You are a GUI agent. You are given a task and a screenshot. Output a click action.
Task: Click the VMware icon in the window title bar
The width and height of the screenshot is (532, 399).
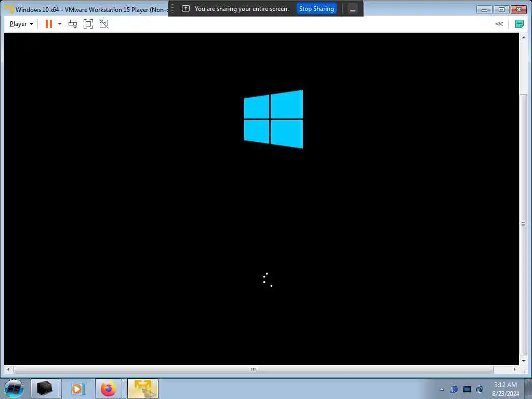pos(9,9)
